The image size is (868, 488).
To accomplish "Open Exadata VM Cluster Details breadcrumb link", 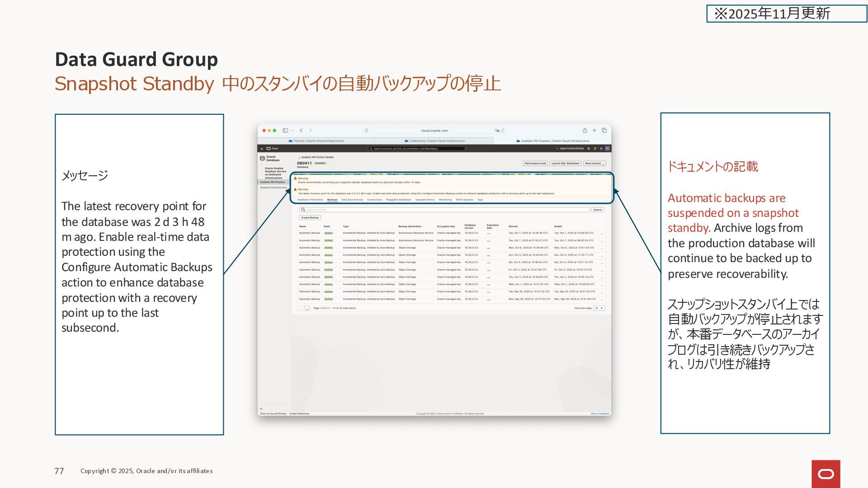I will [x=317, y=157].
